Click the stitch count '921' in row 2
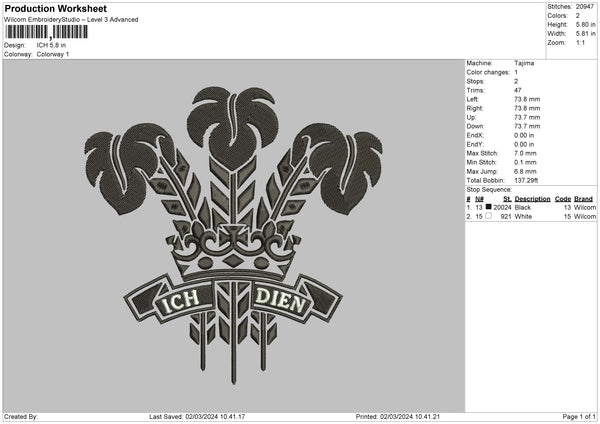 click(506, 217)
